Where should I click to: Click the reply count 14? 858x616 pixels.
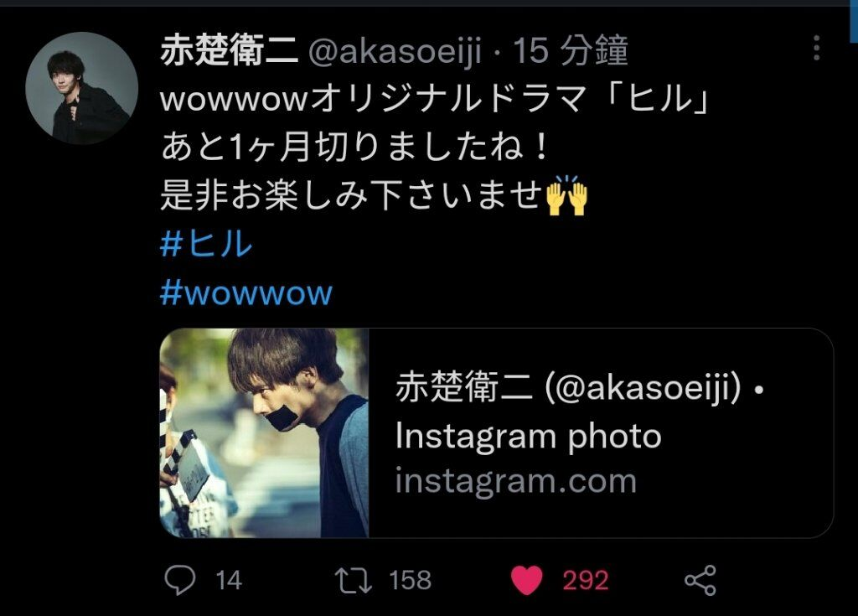point(229,581)
